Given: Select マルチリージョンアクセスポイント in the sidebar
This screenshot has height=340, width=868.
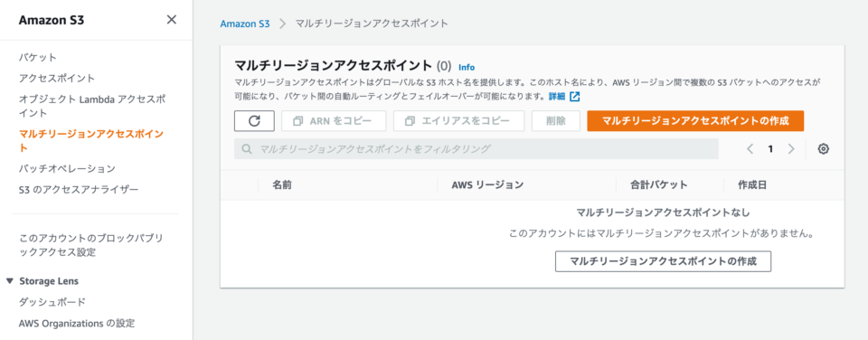Looking at the screenshot, I should pos(91,141).
